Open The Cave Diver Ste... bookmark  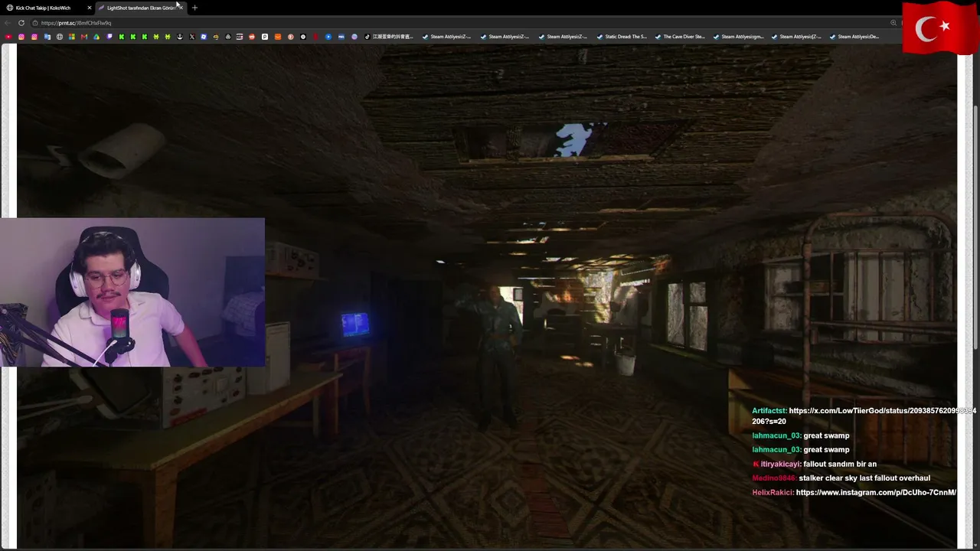point(680,37)
